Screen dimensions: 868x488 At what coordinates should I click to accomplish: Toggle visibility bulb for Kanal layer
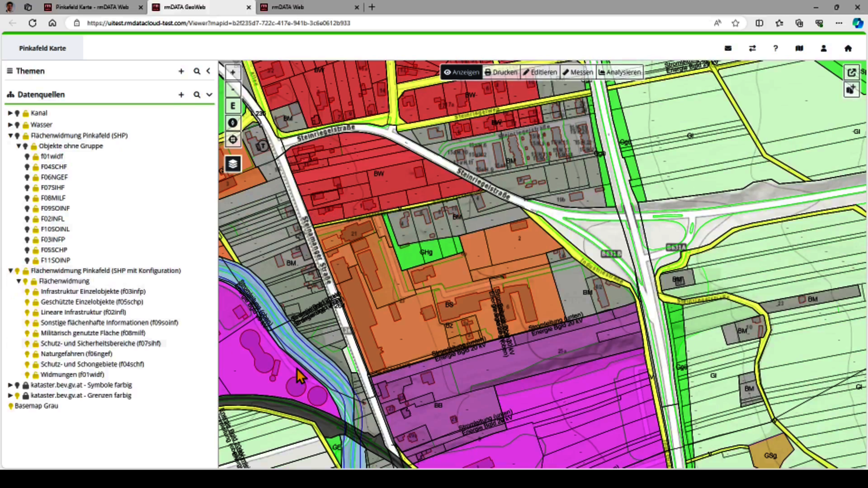tap(17, 113)
